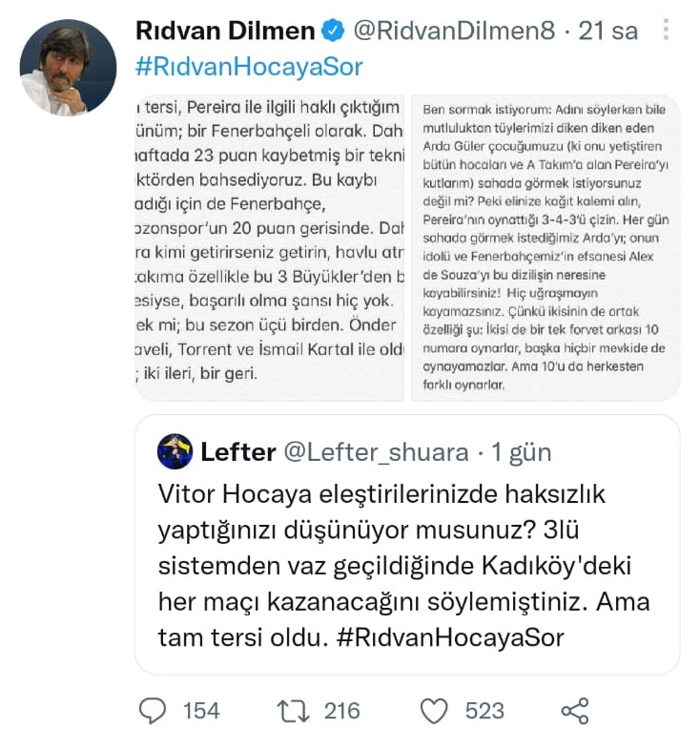Click the Lefter name in quoted tweet
The image size is (700, 750).
(x=237, y=451)
